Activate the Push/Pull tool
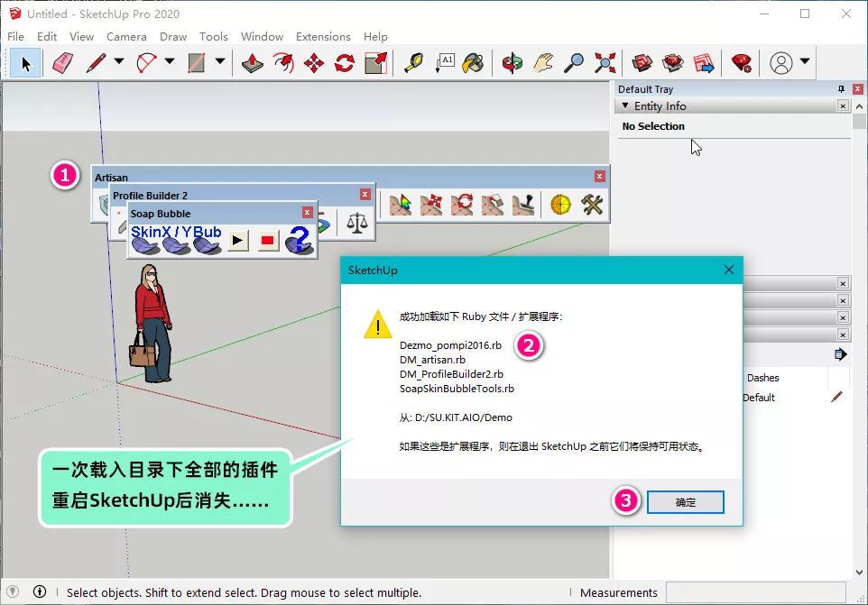This screenshot has width=868, height=605. (251, 62)
